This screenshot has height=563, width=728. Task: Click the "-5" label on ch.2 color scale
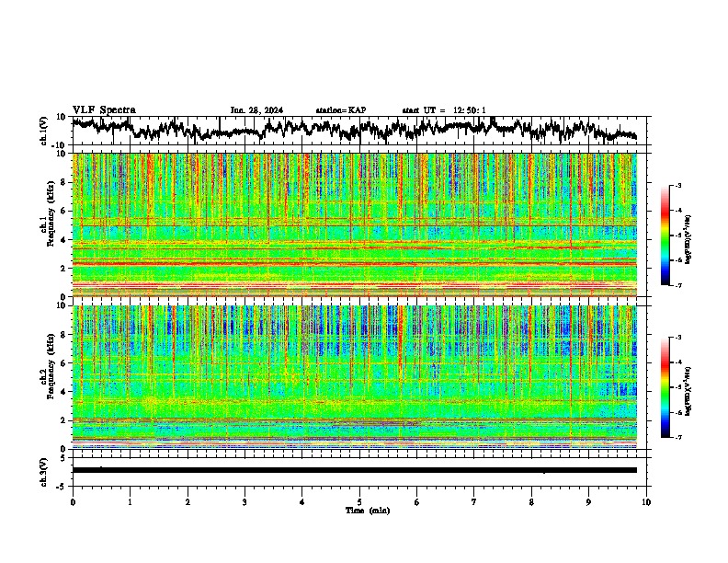click(x=678, y=387)
